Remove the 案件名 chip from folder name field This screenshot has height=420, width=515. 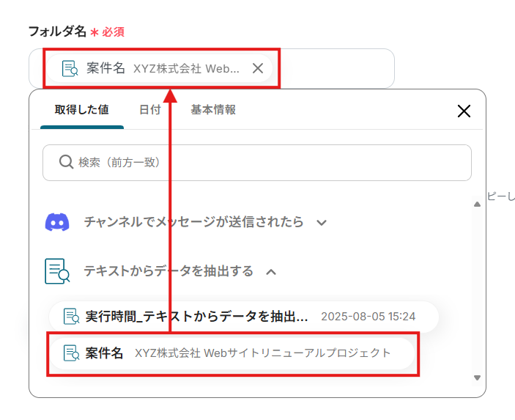pyautogui.click(x=258, y=68)
